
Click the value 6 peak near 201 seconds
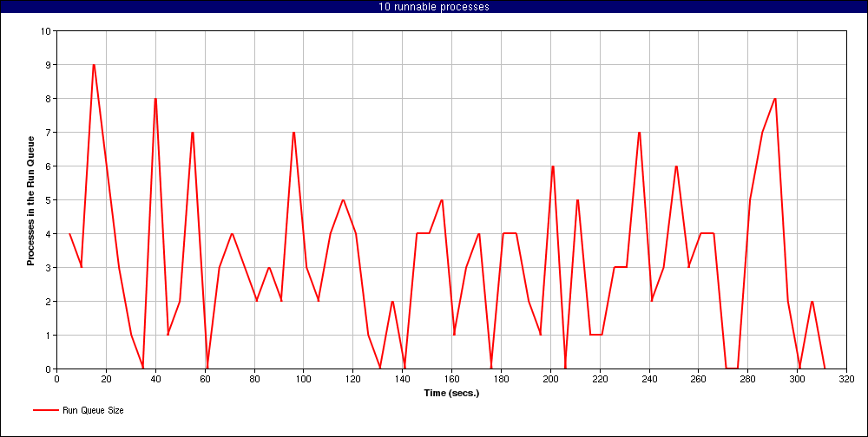pos(552,166)
